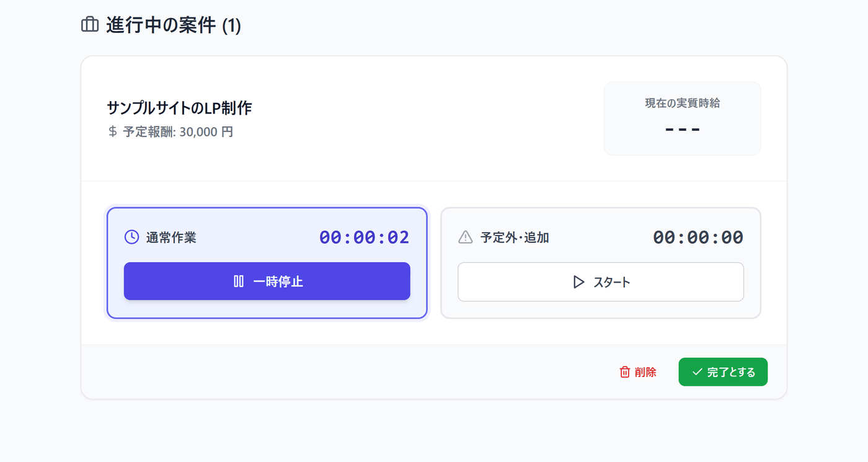Click the red trash can icon
This screenshot has width=868, height=462.
625,372
